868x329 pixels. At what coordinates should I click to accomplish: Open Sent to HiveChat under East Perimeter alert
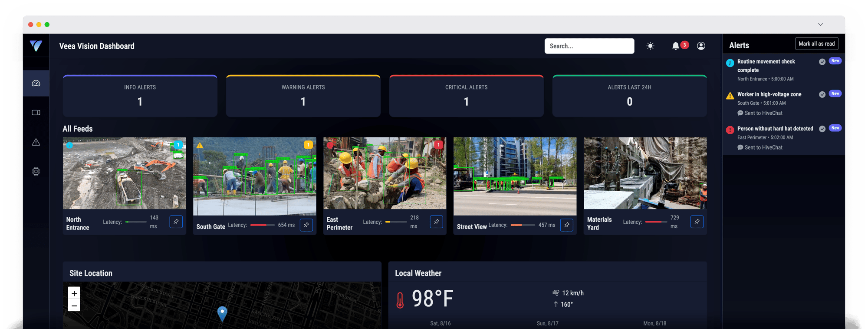click(x=760, y=147)
